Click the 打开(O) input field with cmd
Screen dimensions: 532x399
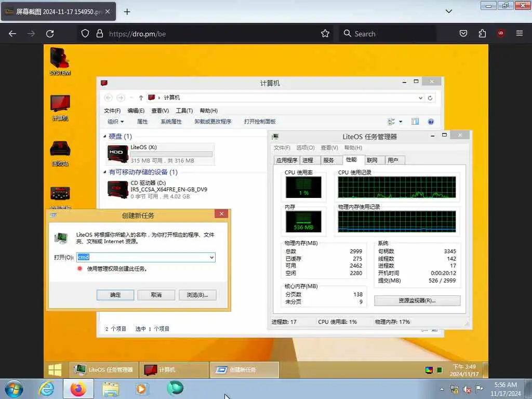point(146,258)
